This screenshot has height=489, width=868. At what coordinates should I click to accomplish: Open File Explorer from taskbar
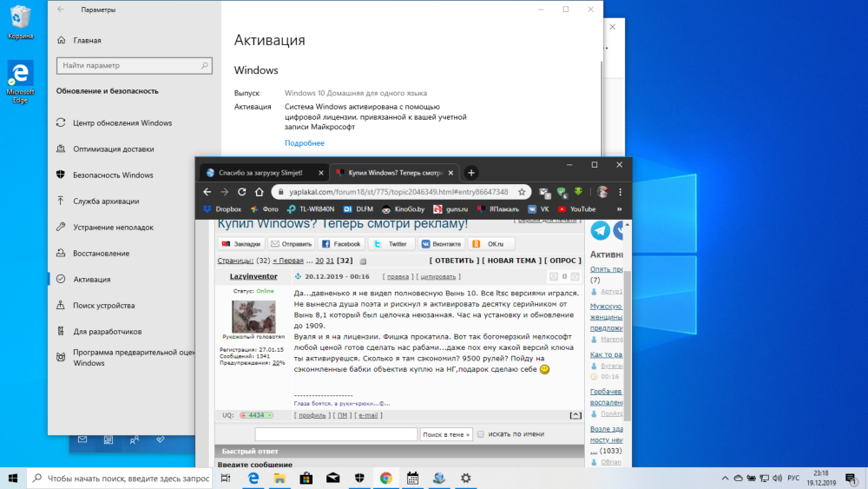(279, 478)
